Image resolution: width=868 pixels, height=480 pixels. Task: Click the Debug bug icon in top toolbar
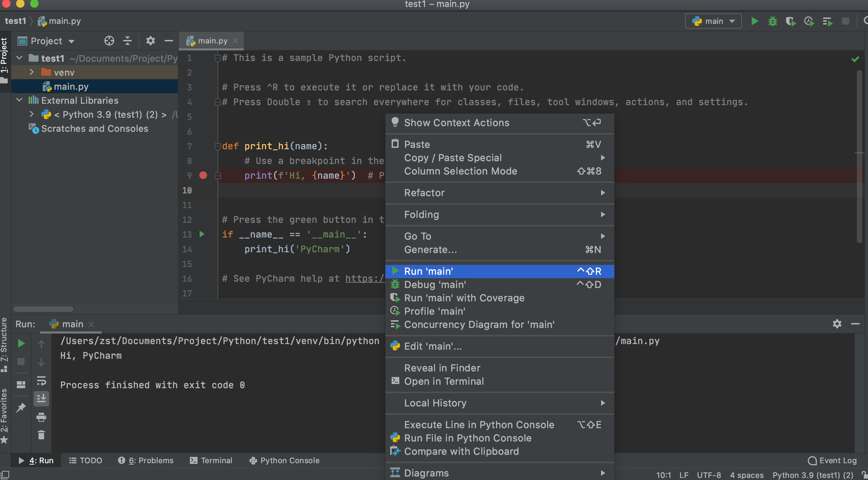(x=772, y=21)
